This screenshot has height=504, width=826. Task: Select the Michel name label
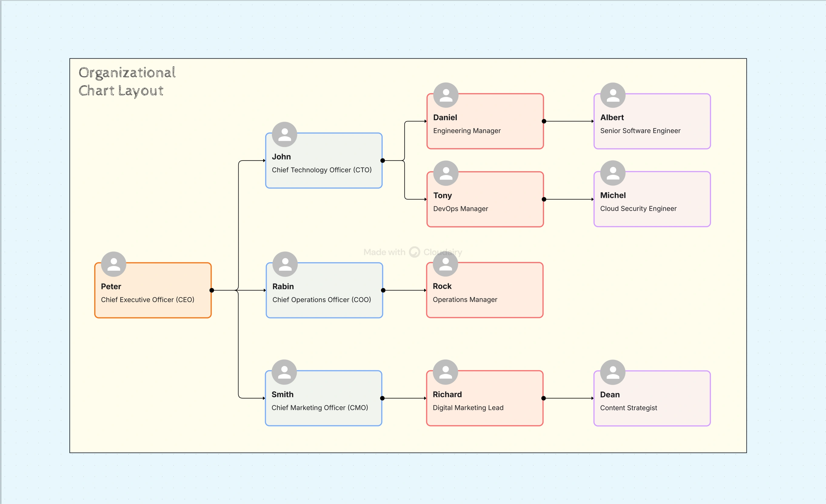(613, 195)
